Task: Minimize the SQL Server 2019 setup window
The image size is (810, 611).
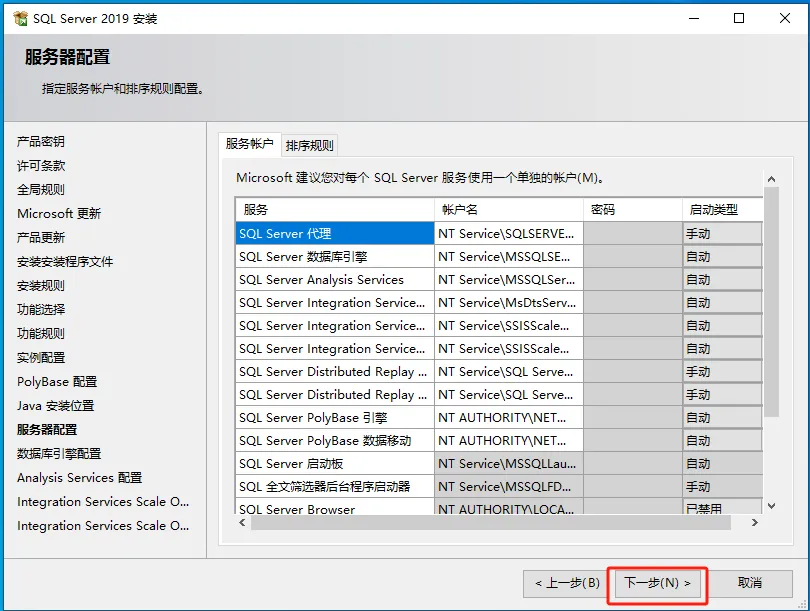Action: pos(694,19)
